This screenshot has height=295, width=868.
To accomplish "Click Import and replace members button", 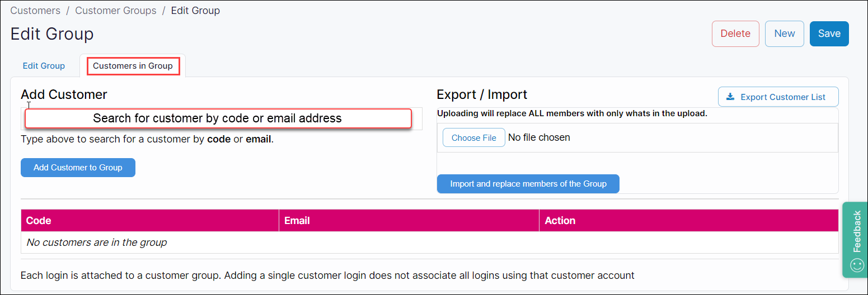I will point(528,184).
